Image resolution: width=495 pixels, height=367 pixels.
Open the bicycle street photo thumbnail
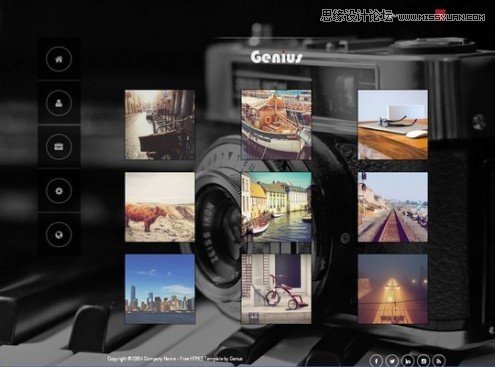click(160, 125)
